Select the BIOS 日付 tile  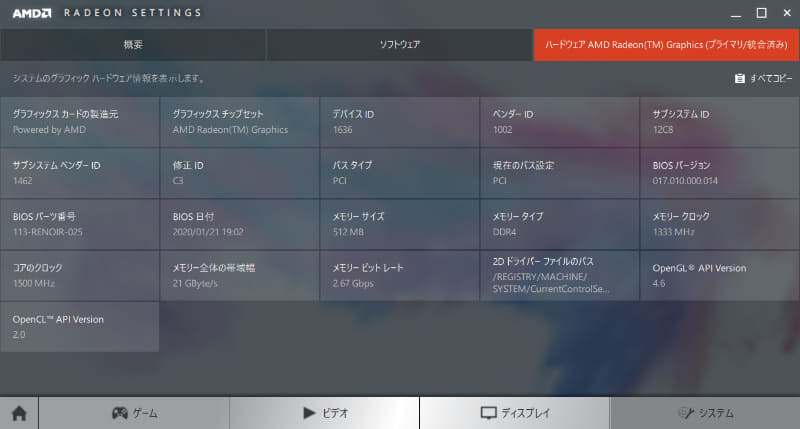pos(239,224)
